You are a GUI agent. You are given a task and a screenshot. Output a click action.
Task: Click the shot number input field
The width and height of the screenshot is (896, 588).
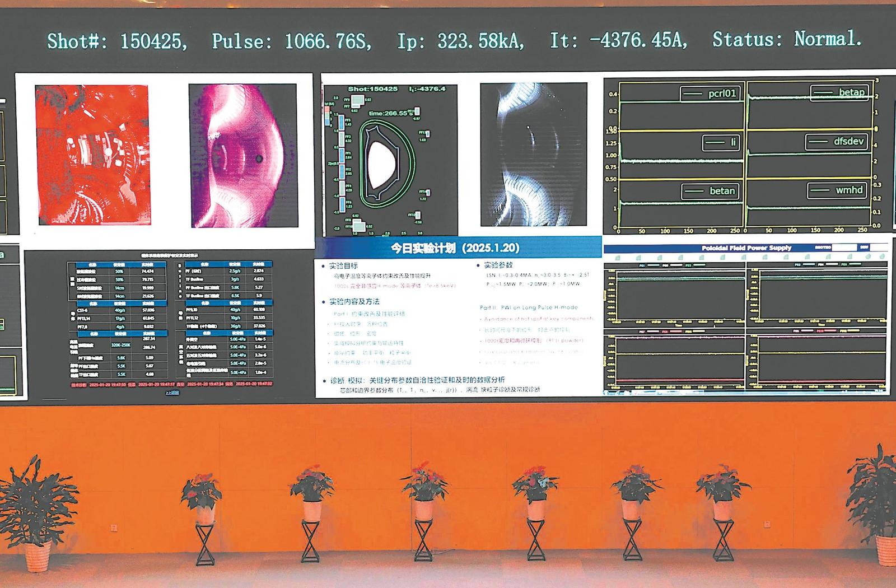click(844, 248)
